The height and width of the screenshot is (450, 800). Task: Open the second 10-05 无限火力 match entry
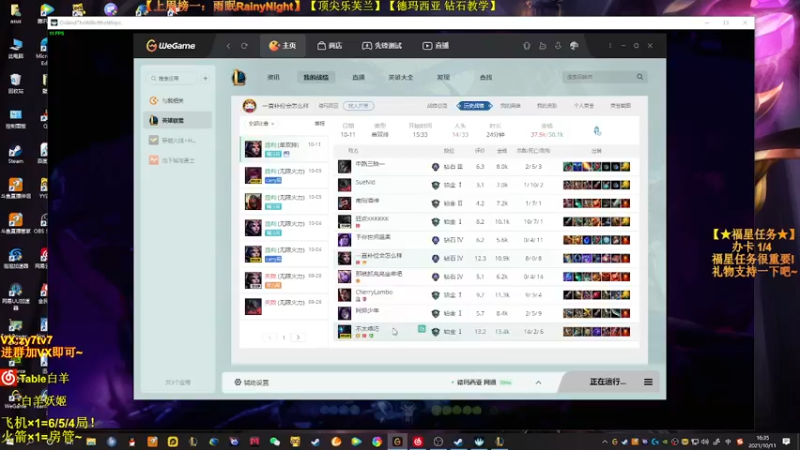(284, 202)
